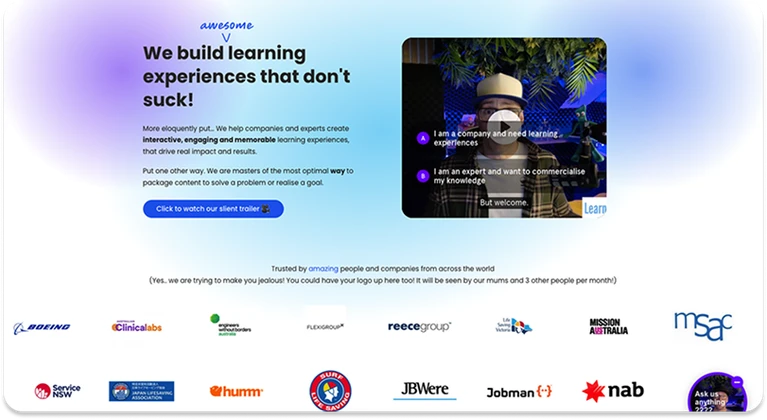Screen dimensions: 767x420
Task: Click the msac logo
Action: coord(702,326)
